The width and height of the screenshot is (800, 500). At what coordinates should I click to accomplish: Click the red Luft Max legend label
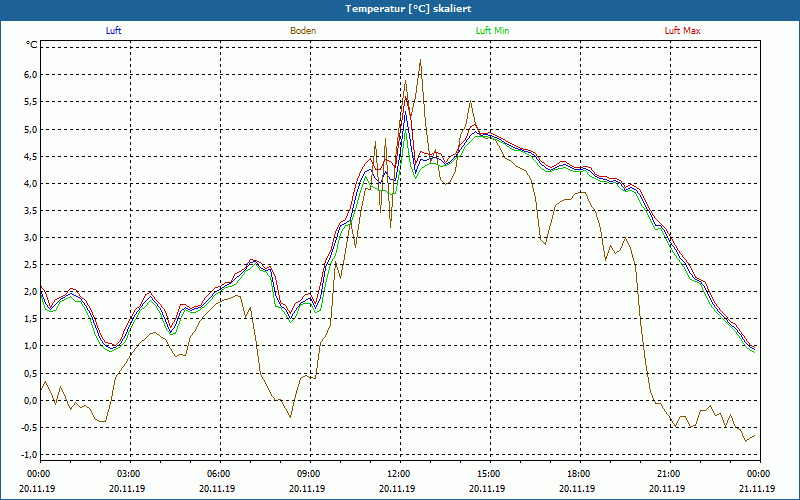[682, 31]
